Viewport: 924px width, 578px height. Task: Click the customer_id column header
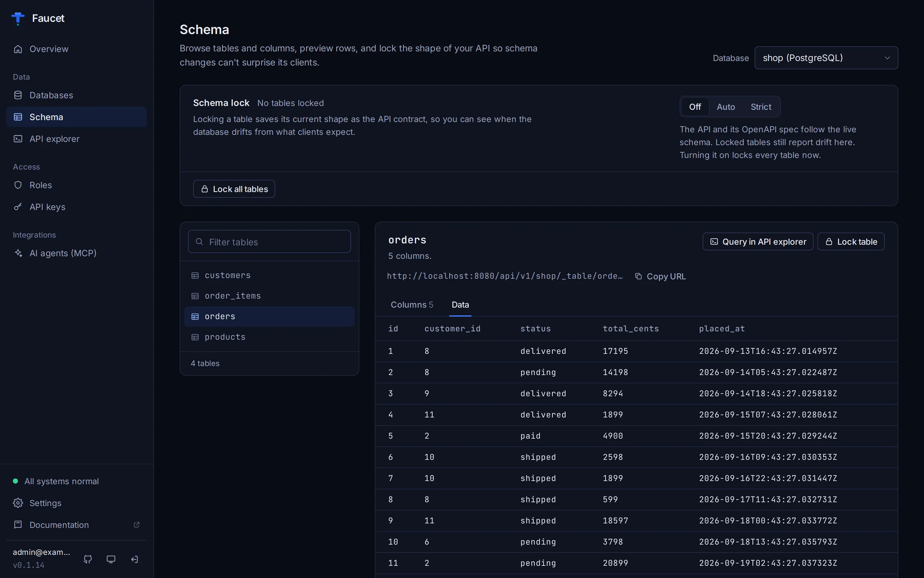click(452, 329)
